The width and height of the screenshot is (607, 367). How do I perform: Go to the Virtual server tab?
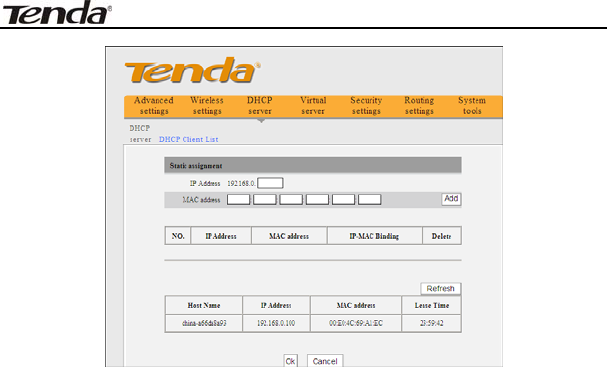tap(313, 106)
